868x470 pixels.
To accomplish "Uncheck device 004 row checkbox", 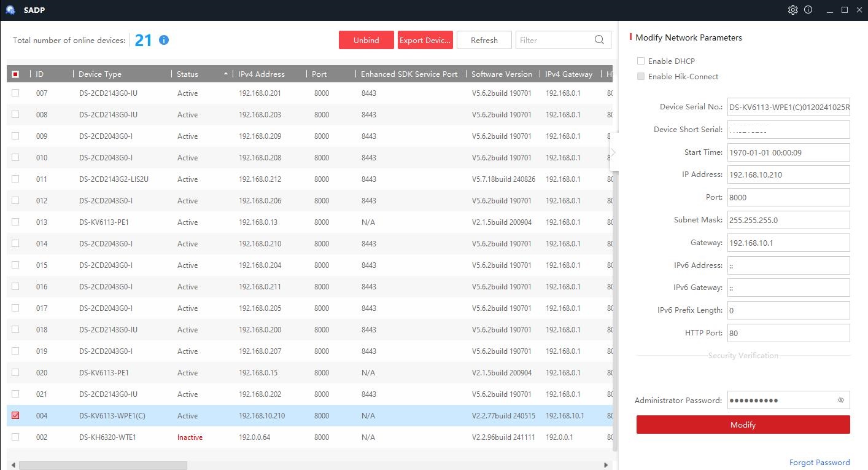I will point(15,415).
